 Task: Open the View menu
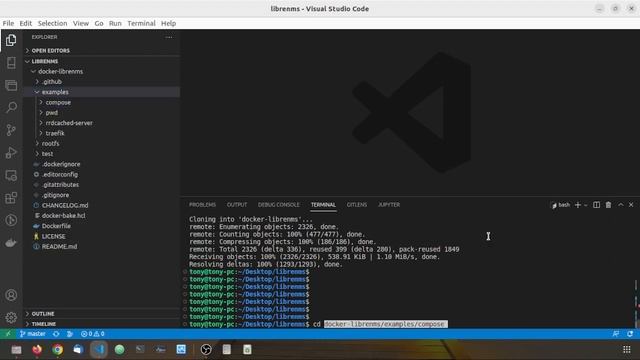point(81,23)
